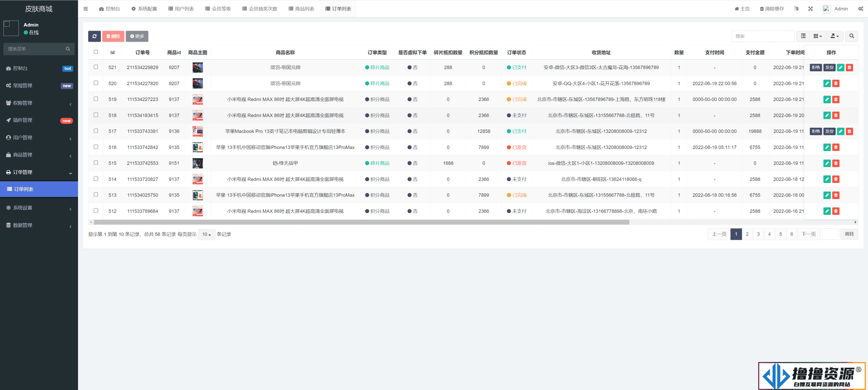This screenshot has height=390, width=868.
Task: Open the export data dropdown
Action: (835, 36)
